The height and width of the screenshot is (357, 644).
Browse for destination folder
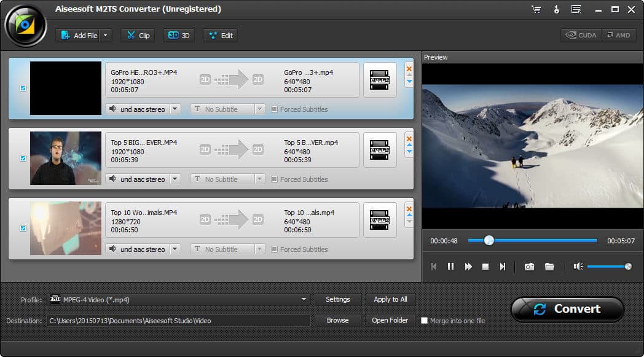pyautogui.click(x=337, y=320)
